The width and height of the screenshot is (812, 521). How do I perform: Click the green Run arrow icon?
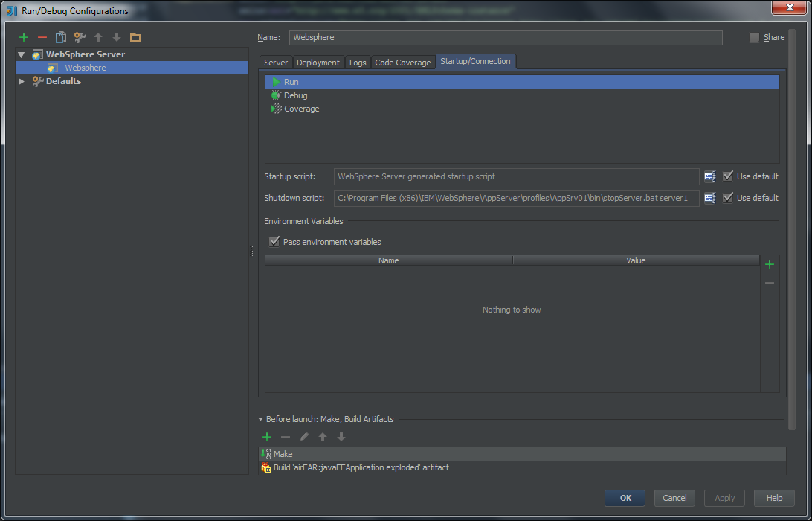(277, 82)
